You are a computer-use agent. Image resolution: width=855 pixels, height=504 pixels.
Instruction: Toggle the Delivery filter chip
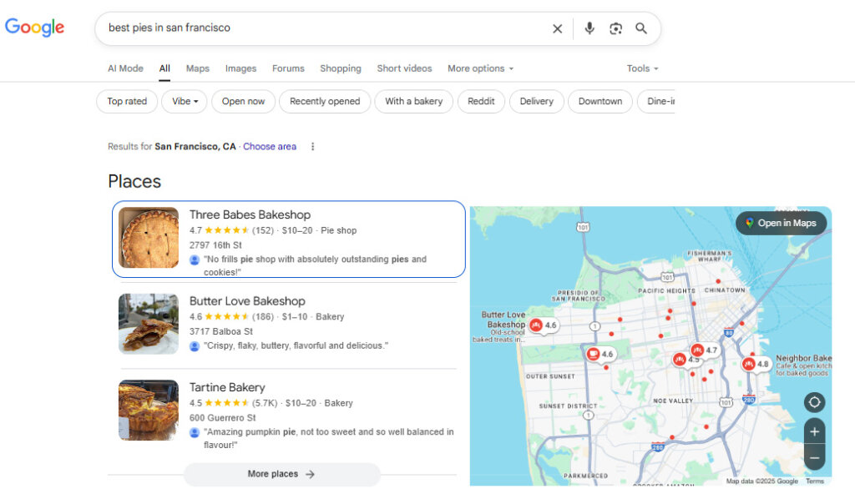[536, 102]
